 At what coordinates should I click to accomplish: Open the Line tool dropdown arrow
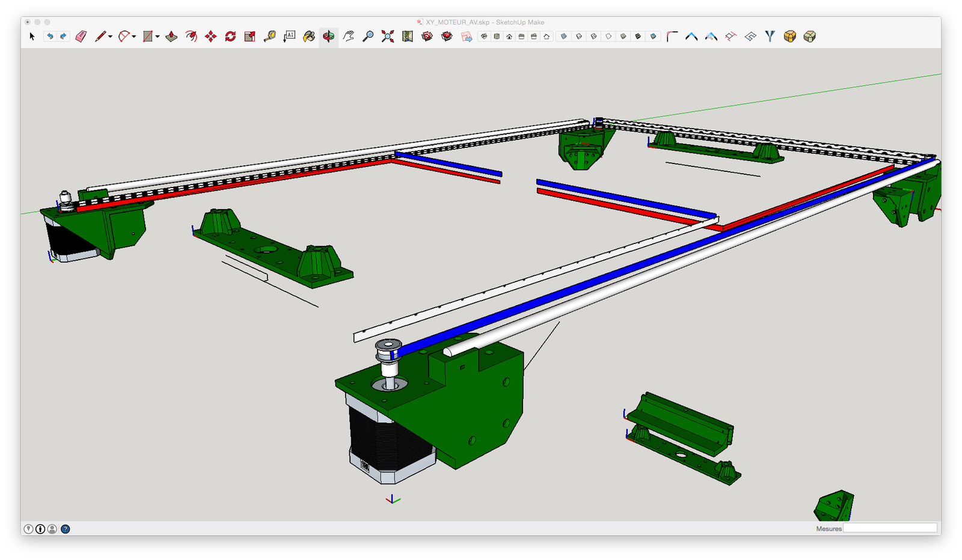[111, 37]
